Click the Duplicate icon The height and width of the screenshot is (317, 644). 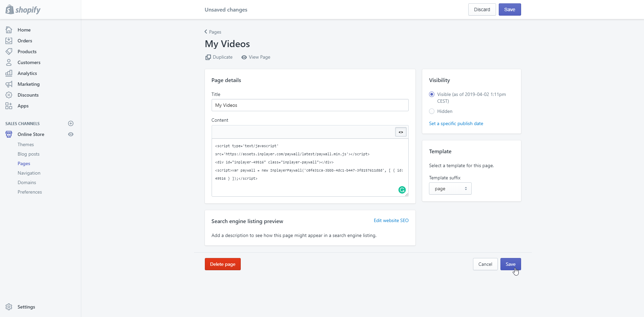208,57
